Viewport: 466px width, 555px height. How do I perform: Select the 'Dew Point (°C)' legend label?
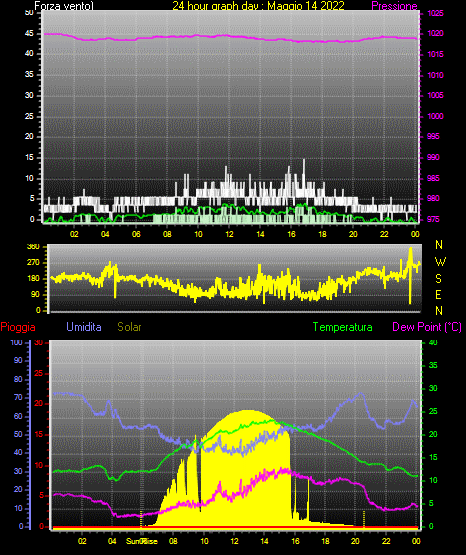coord(427,327)
